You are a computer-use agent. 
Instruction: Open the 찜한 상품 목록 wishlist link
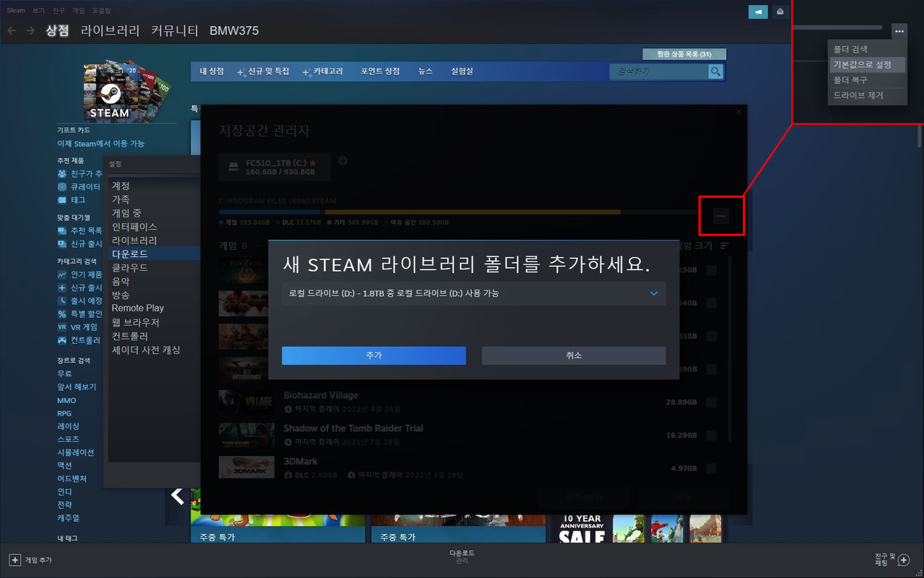click(x=683, y=53)
